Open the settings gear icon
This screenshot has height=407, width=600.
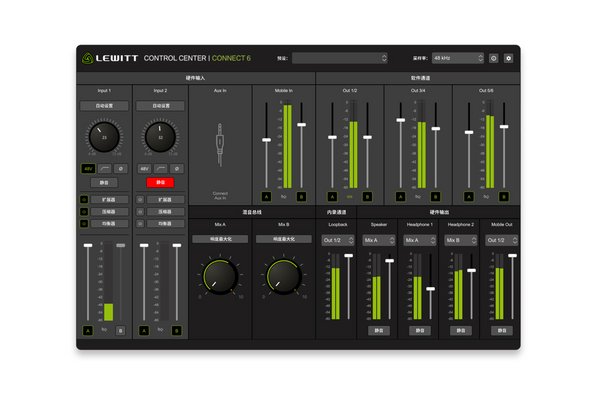click(508, 58)
